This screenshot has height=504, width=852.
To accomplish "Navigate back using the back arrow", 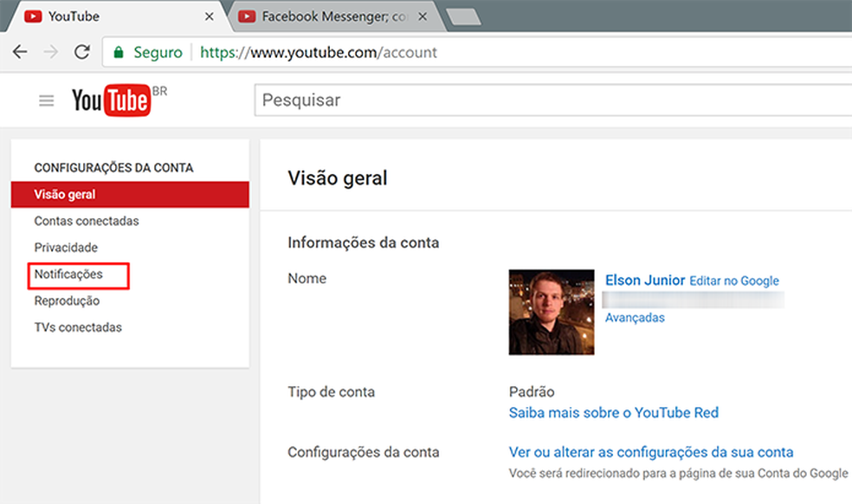I will tap(19, 52).
